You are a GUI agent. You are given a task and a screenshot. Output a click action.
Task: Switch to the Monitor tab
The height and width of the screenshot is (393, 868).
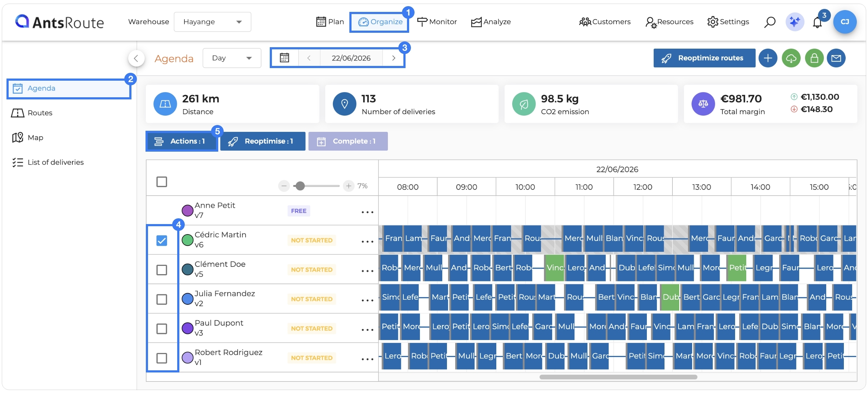click(x=437, y=22)
